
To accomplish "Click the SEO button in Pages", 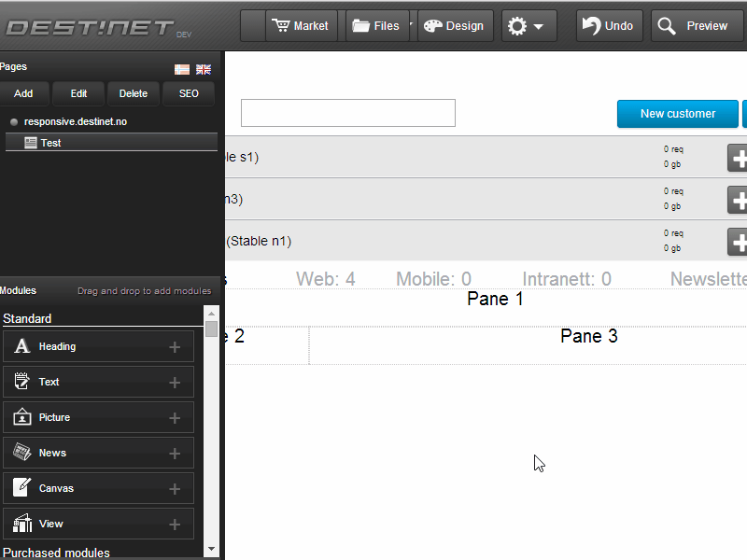I will pyautogui.click(x=189, y=93).
